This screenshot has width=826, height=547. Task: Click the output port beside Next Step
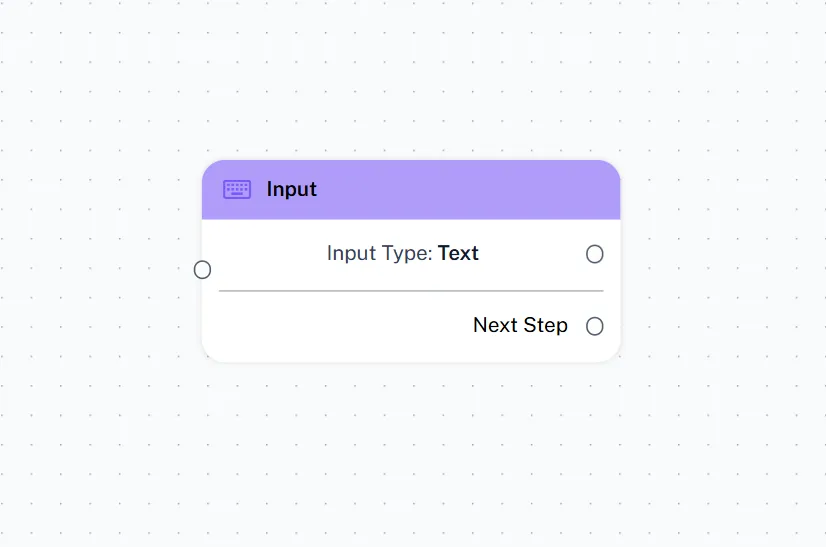[595, 326]
